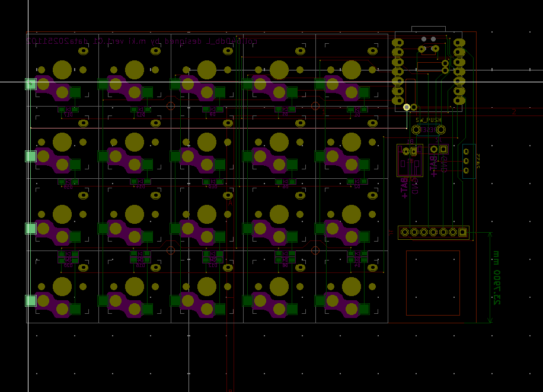Select the SW_PUSH label text
The width and height of the screenshot is (543, 392).
(428, 120)
